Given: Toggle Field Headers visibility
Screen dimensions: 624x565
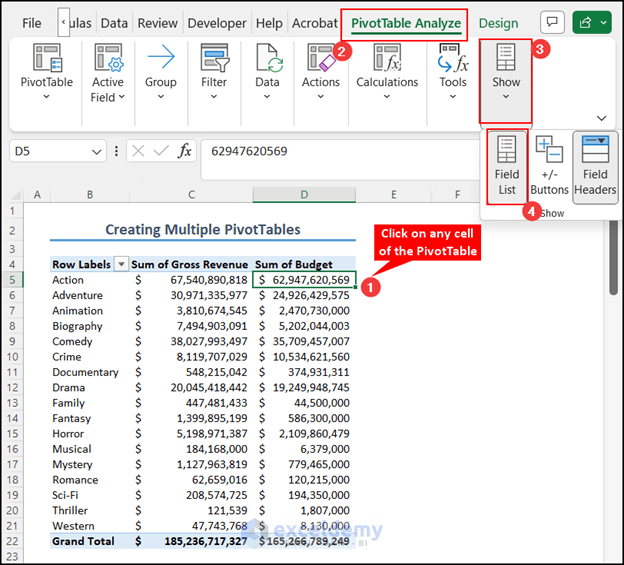Looking at the screenshot, I should (x=595, y=166).
